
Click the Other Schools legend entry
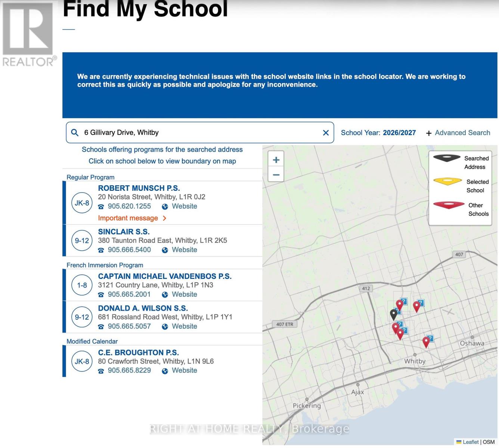461,209
